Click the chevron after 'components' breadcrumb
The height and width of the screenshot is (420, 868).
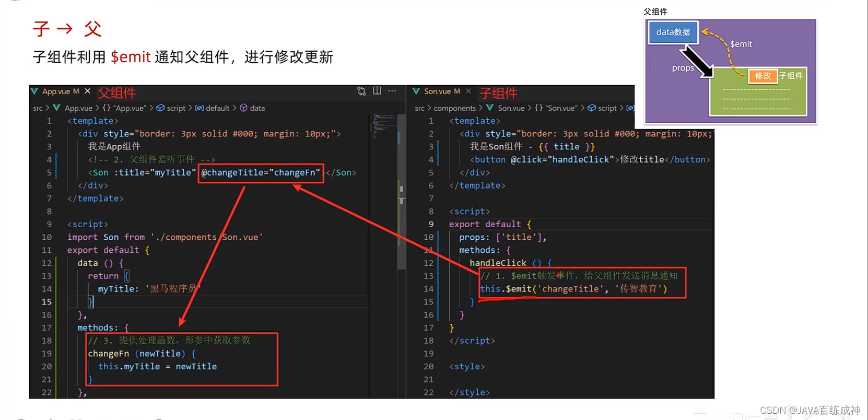coord(480,108)
